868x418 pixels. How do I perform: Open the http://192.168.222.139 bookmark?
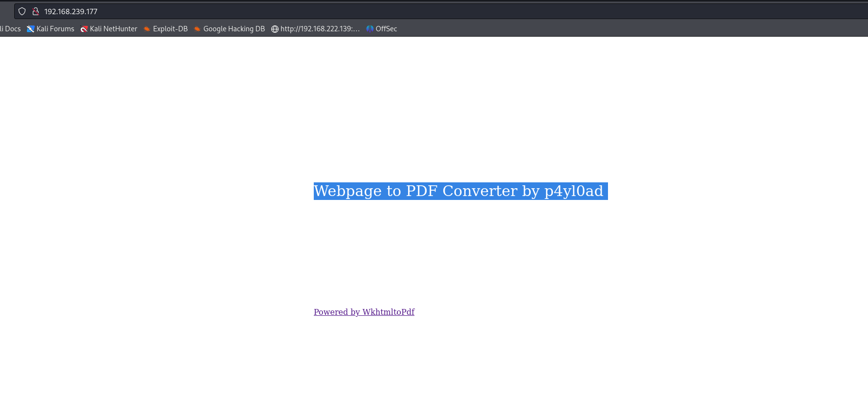pos(315,29)
